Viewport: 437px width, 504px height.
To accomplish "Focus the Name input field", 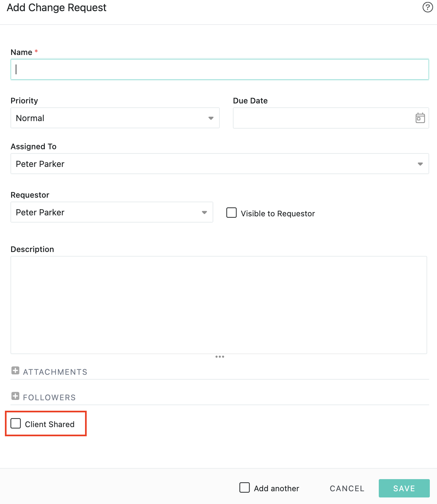I will [220, 69].
